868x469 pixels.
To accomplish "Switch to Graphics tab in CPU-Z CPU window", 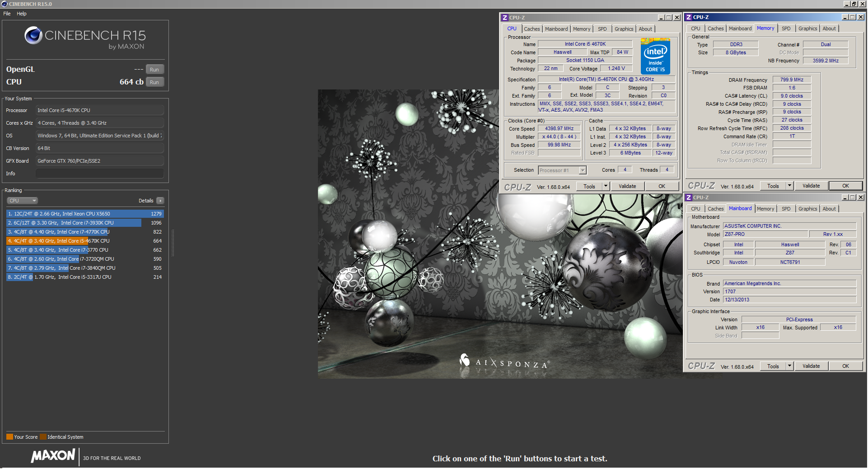I will click(624, 29).
